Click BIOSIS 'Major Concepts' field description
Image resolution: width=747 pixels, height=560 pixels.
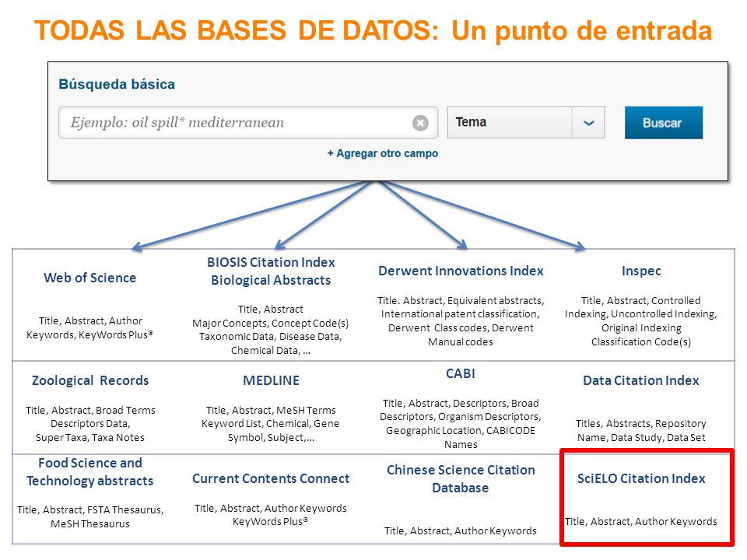pos(229,324)
